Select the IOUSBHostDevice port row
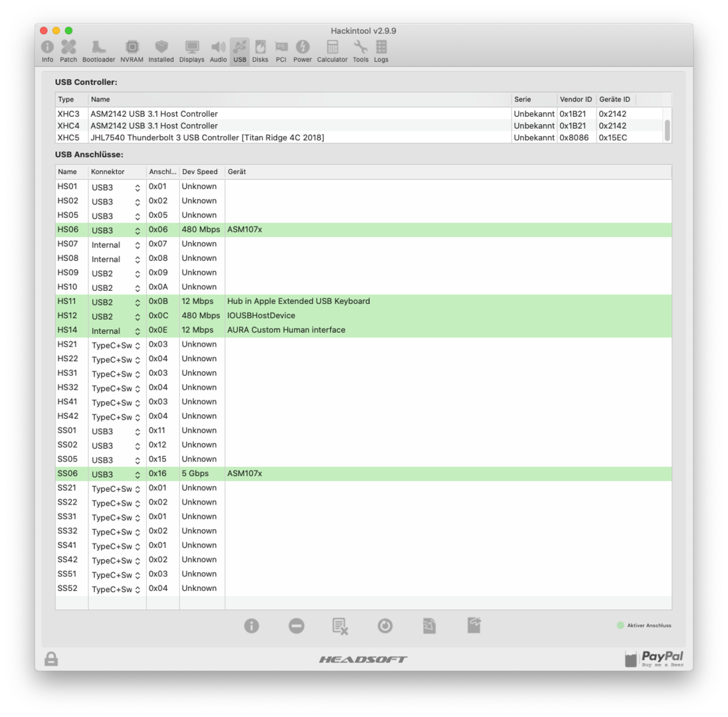Screen dimensions: 728x717 [x=363, y=315]
